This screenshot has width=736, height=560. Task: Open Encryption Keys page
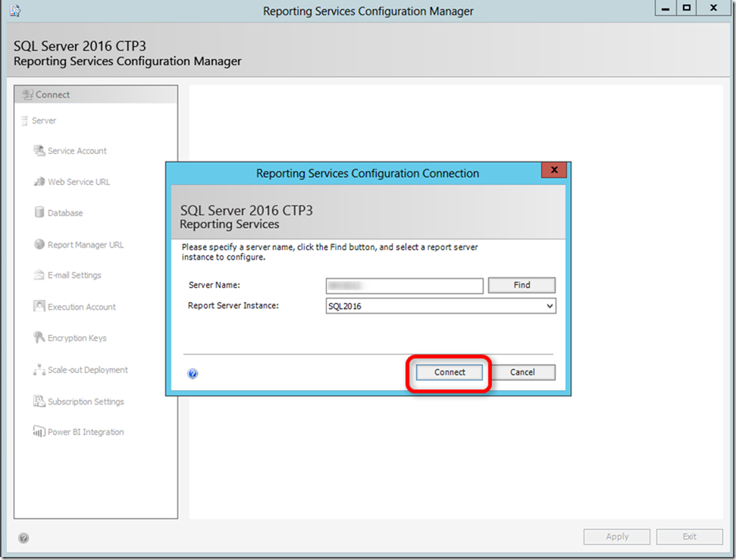pyautogui.click(x=77, y=338)
